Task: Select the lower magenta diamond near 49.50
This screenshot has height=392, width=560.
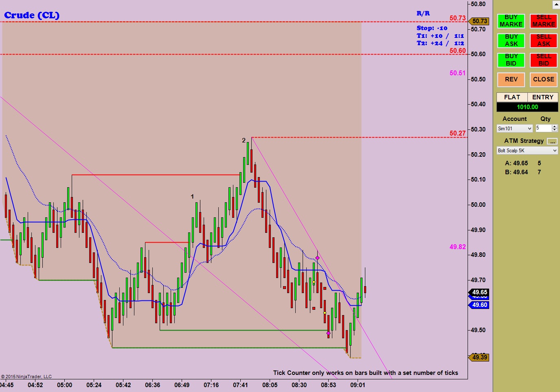Action: 328,333
